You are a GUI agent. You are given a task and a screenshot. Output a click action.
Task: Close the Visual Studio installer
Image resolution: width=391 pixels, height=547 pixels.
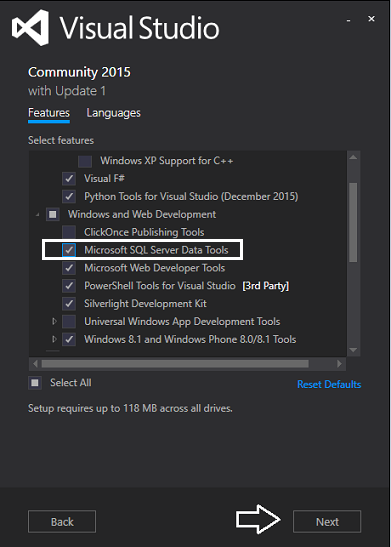[371, 19]
